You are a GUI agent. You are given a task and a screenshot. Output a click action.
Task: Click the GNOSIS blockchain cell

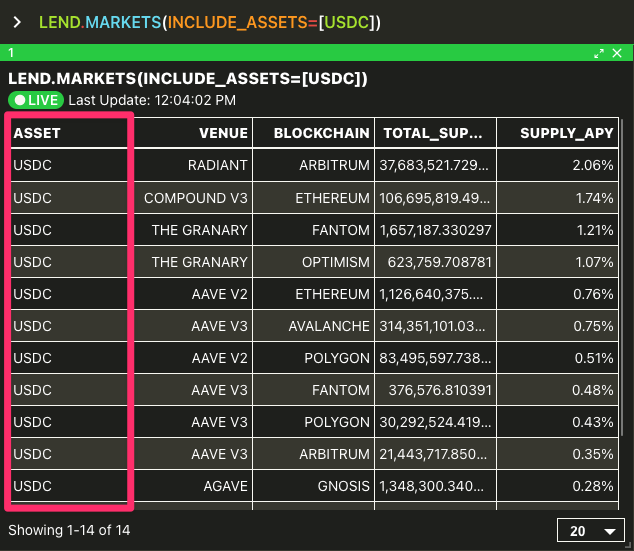(x=314, y=486)
